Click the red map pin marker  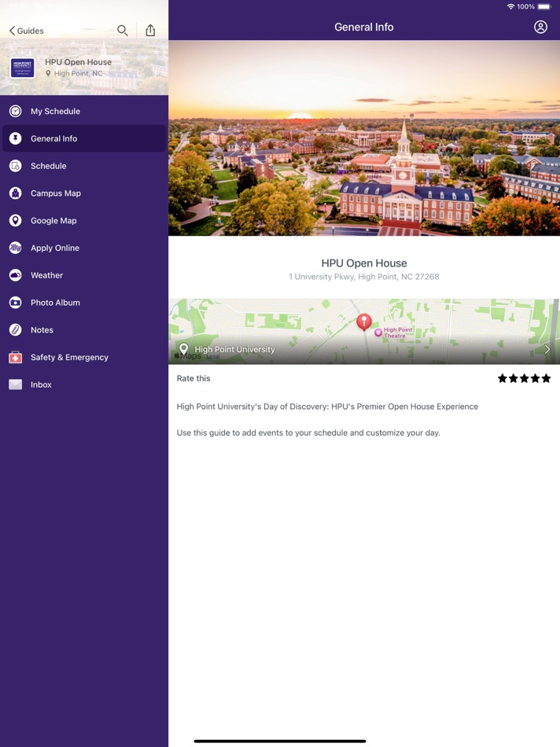(x=364, y=322)
